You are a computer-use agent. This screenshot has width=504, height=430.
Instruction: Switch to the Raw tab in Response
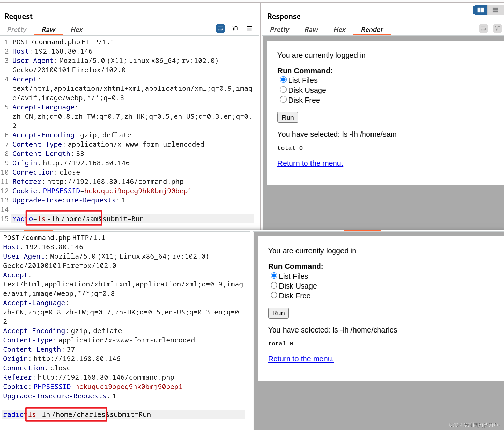(311, 29)
